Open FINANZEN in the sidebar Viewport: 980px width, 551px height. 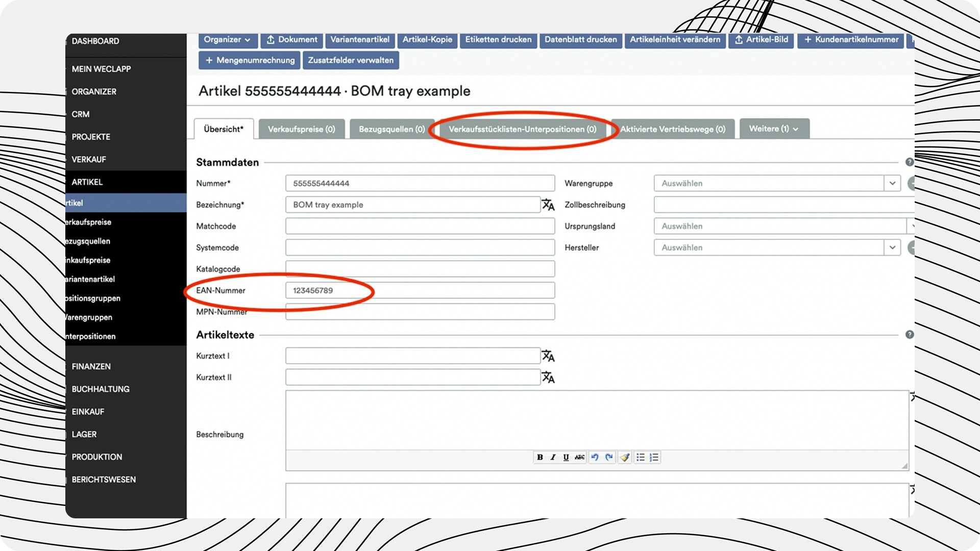click(x=91, y=366)
